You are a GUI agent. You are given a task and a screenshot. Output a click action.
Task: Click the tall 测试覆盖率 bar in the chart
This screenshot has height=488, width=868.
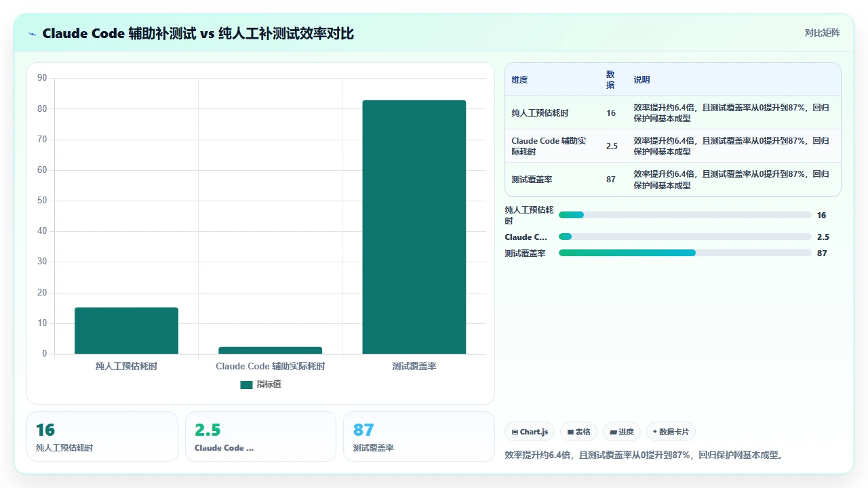point(414,227)
